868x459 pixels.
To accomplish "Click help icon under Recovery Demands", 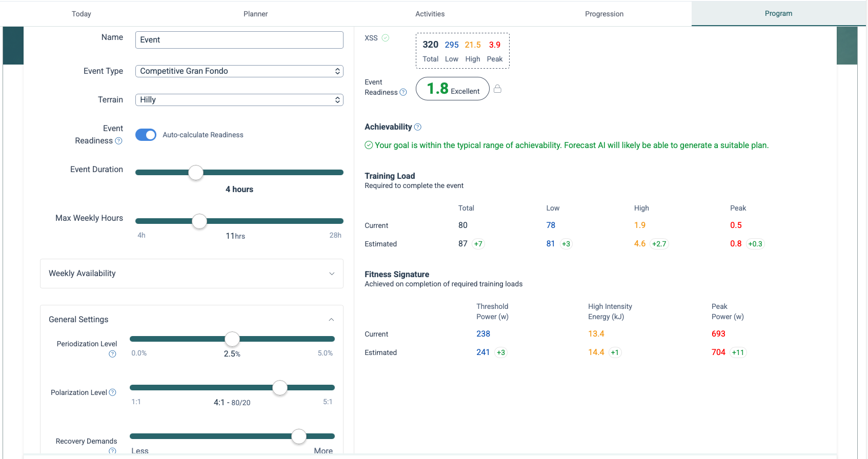I will click(112, 451).
